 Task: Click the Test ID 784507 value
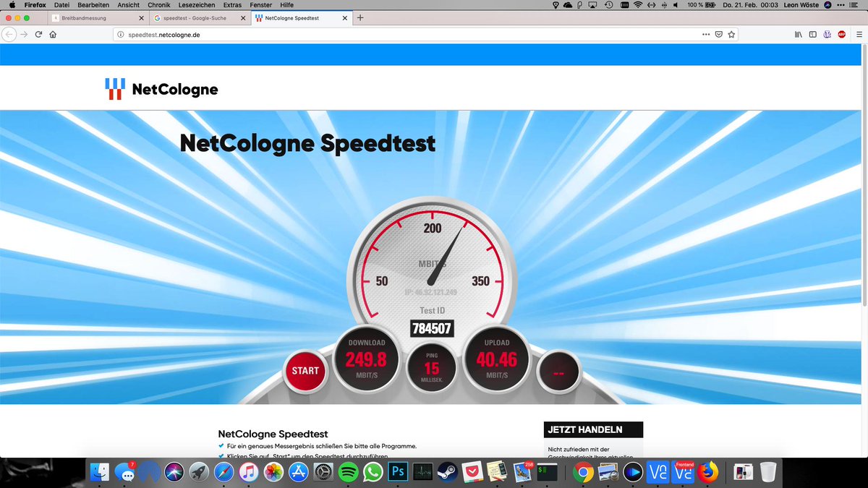(432, 329)
